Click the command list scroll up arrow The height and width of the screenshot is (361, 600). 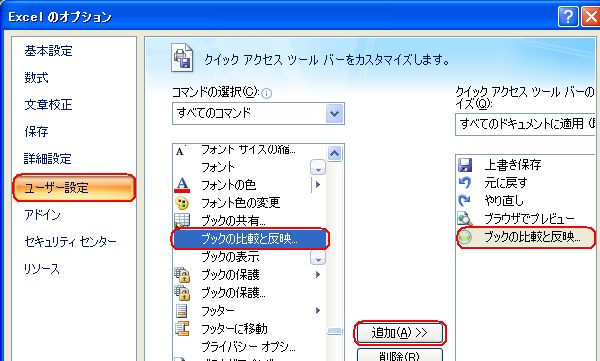click(x=334, y=154)
